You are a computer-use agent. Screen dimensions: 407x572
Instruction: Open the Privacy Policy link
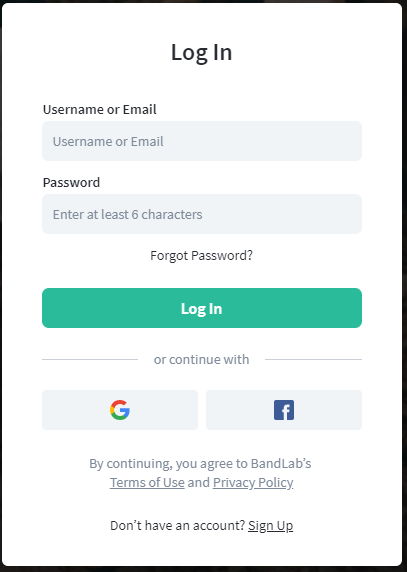click(253, 482)
